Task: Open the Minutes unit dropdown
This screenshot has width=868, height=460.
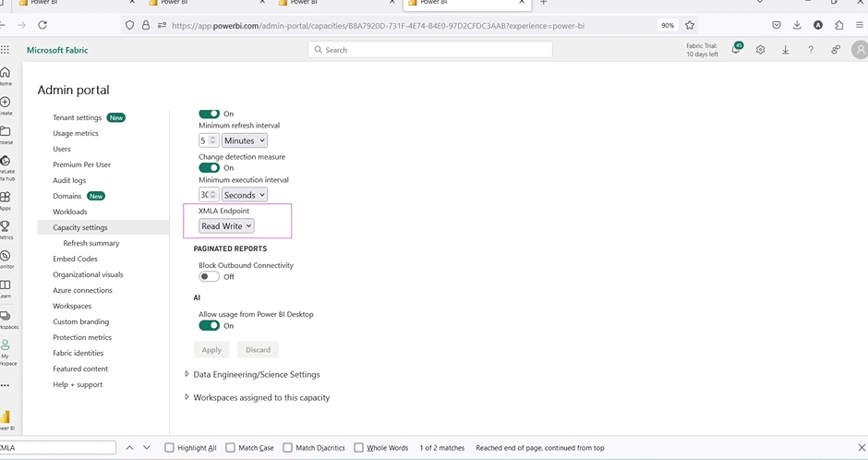Action: [245, 140]
